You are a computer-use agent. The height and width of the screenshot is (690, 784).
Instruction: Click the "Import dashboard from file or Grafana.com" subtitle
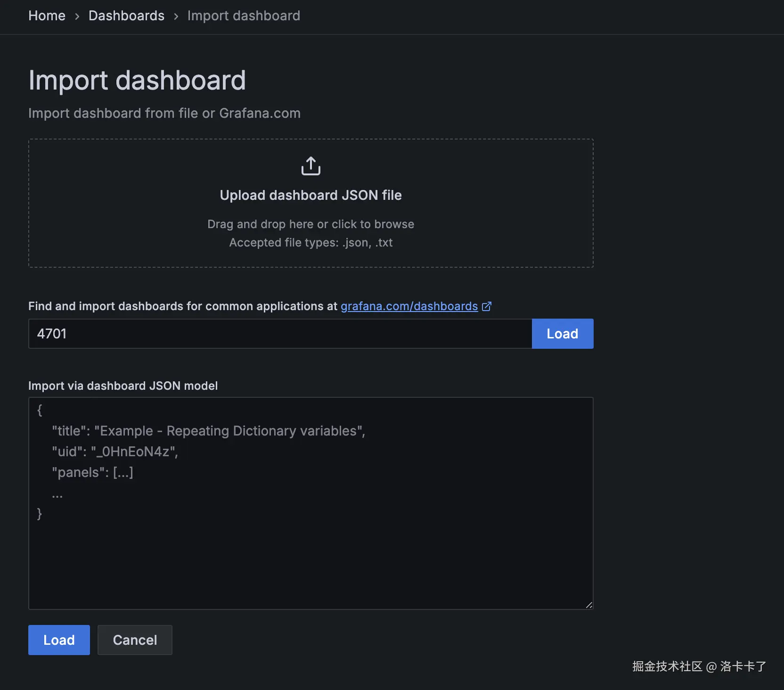click(164, 113)
